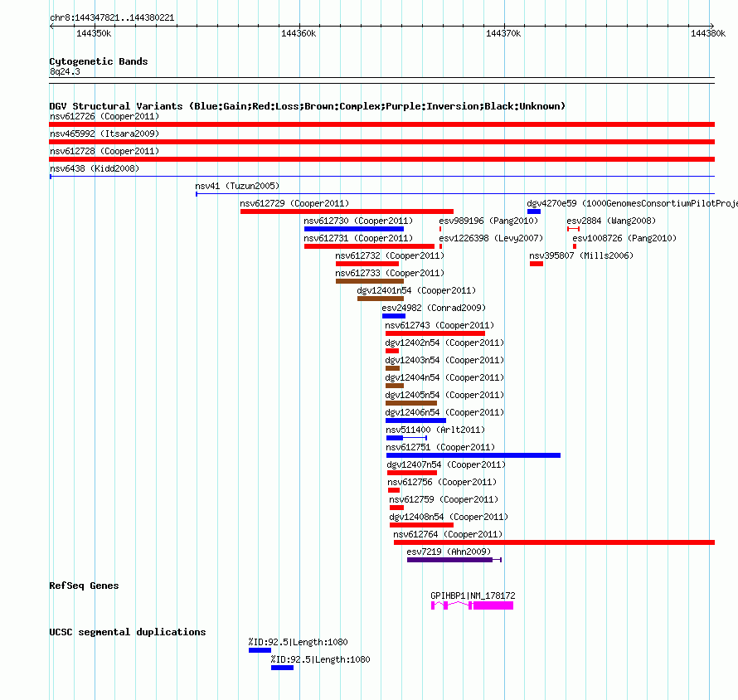Click the left arrow on ruler
The height and width of the screenshot is (700, 738).
click(x=51, y=27)
